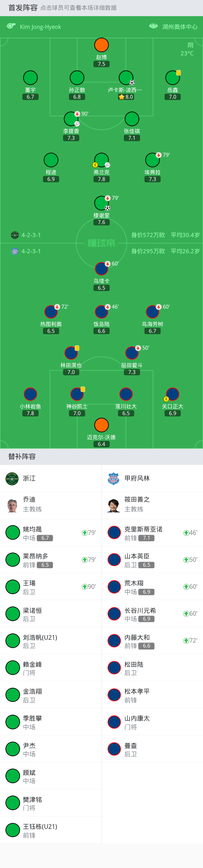Click the referee whistle icon
This screenshot has width=203, height=868.
click(x=11, y=26)
